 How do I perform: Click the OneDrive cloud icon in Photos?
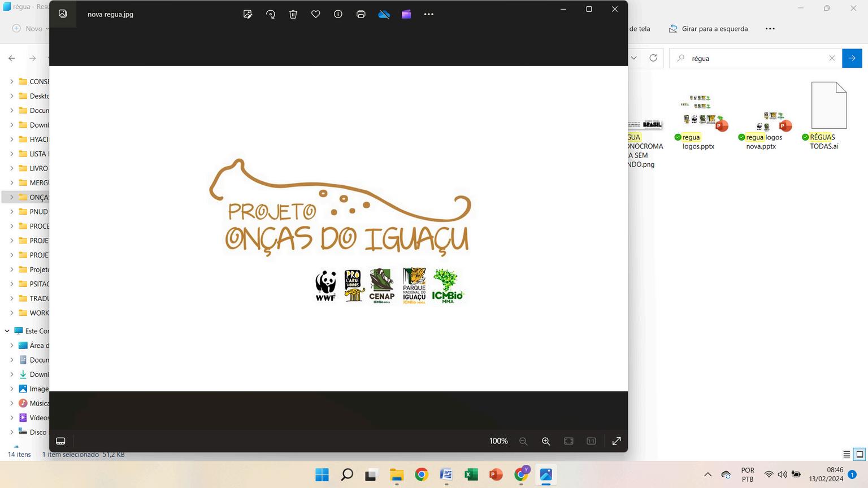(x=384, y=14)
